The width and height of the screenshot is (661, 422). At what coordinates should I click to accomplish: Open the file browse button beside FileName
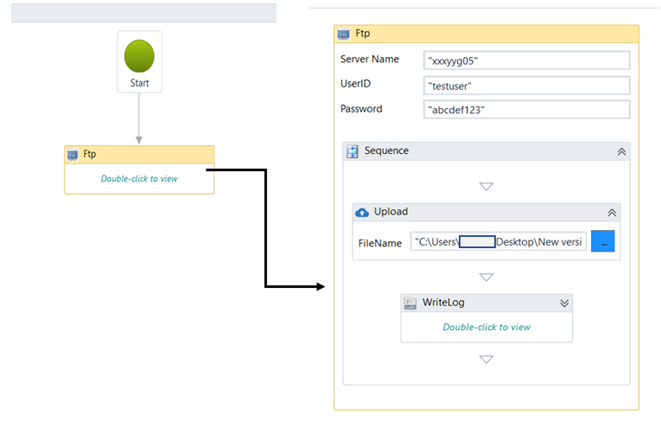[603, 242]
